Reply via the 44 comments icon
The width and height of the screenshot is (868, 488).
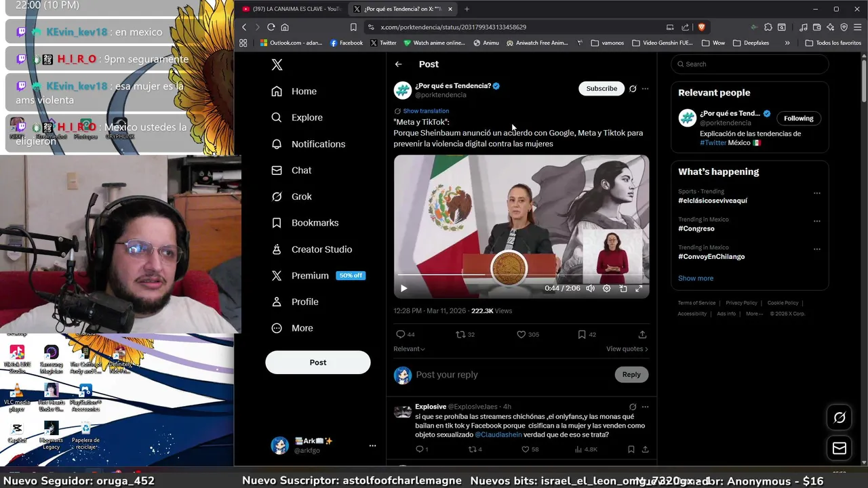pos(406,334)
